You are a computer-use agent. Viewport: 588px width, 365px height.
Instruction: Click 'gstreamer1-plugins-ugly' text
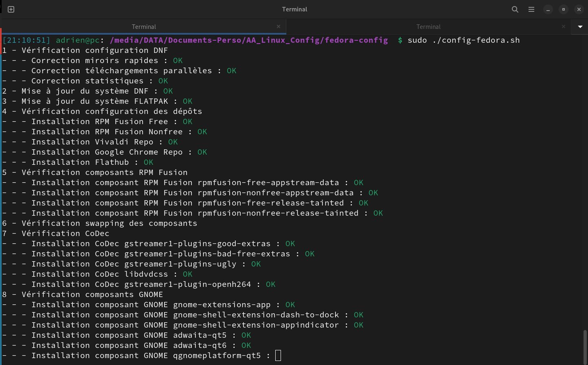tap(180, 264)
